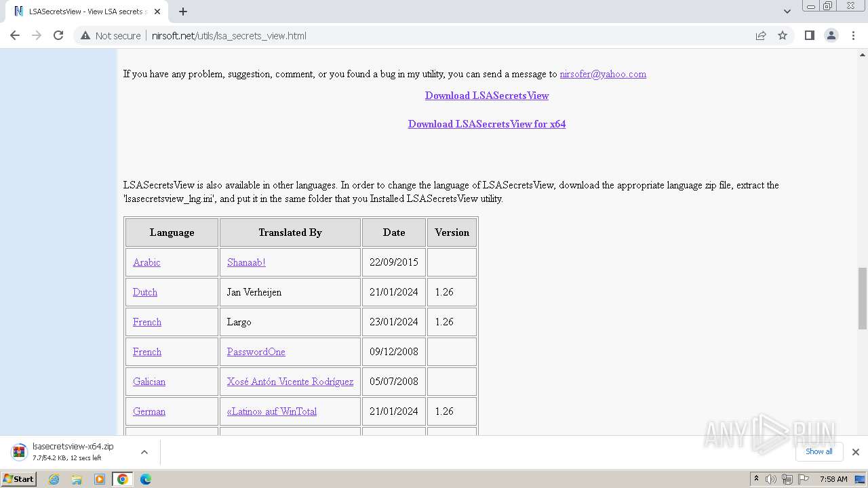This screenshot has height=488, width=868.
Task: Open media player from taskbar
Action: [x=100, y=479]
